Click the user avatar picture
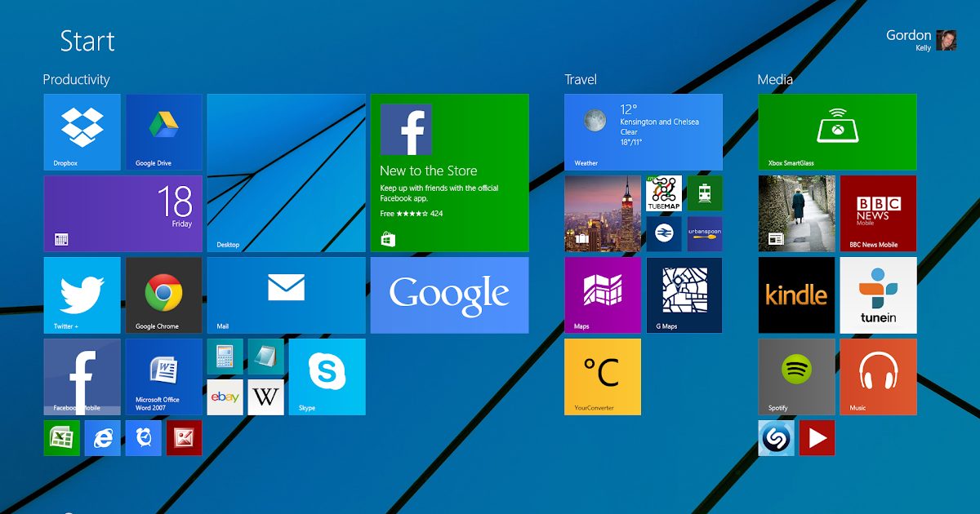 [947, 40]
